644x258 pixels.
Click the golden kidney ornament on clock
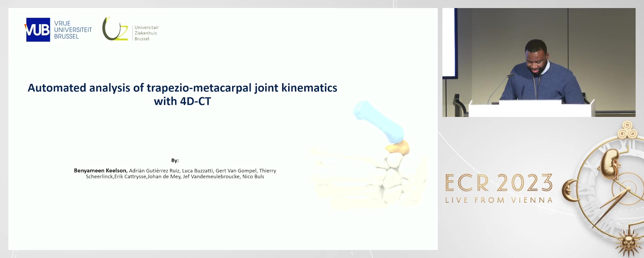610,164
